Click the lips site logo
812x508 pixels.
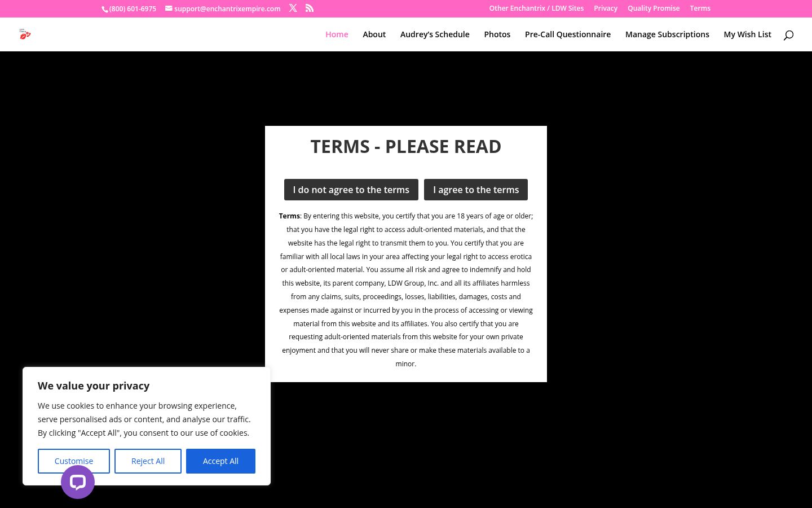tap(25, 34)
